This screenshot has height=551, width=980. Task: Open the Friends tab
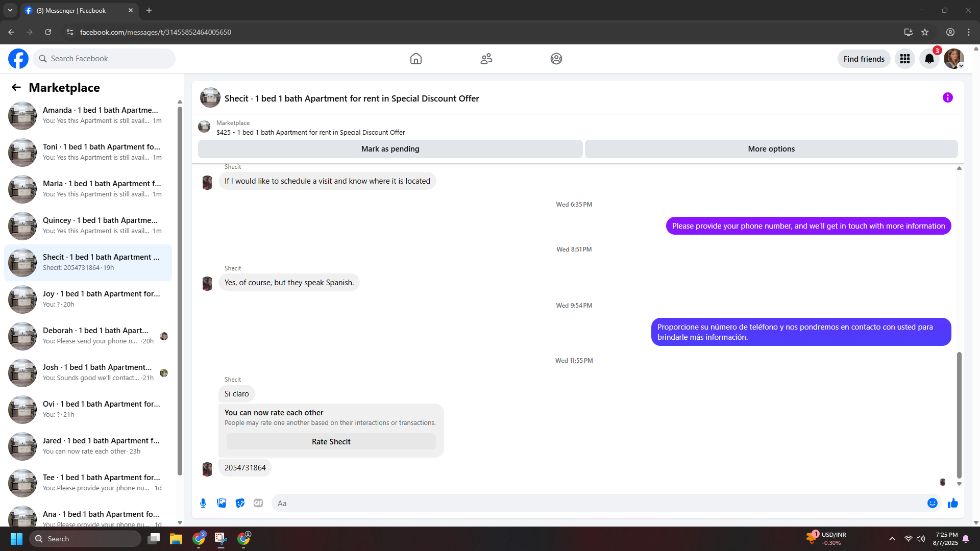click(x=486, y=59)
